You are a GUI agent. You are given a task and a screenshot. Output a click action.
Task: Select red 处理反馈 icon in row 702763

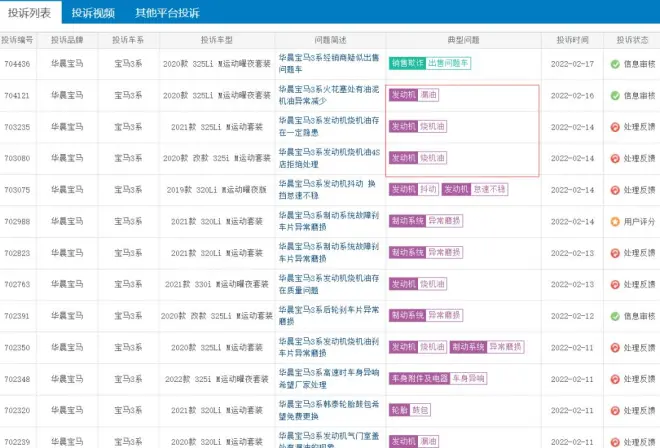point(615,285)
